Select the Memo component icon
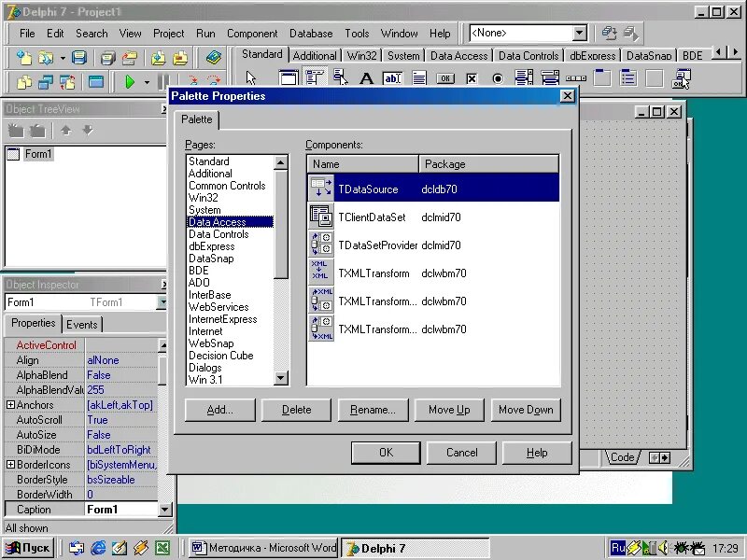747x560 pixels. pos(418,78)
